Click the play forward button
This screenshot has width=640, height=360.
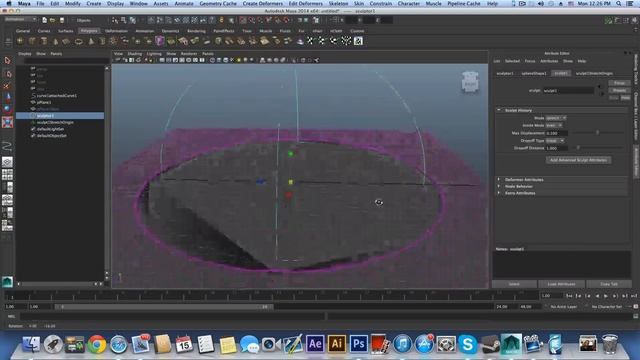tap(606, 296)
